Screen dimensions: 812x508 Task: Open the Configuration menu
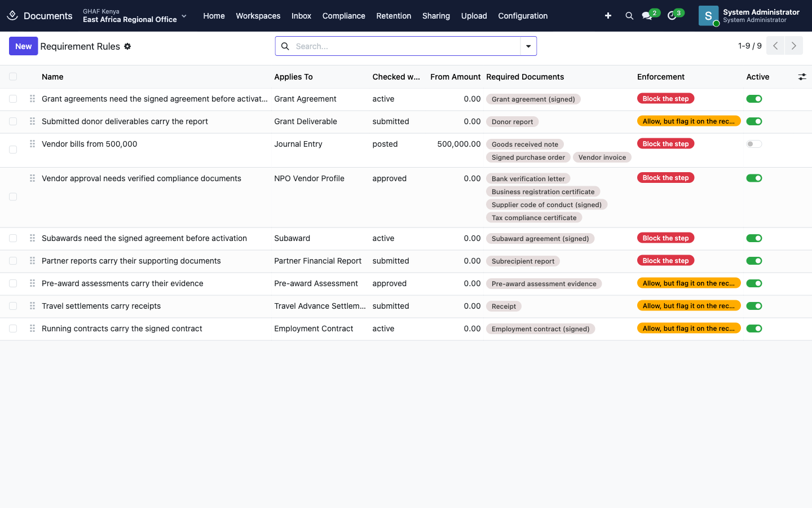pyautogui.click(x=523, y=16)
